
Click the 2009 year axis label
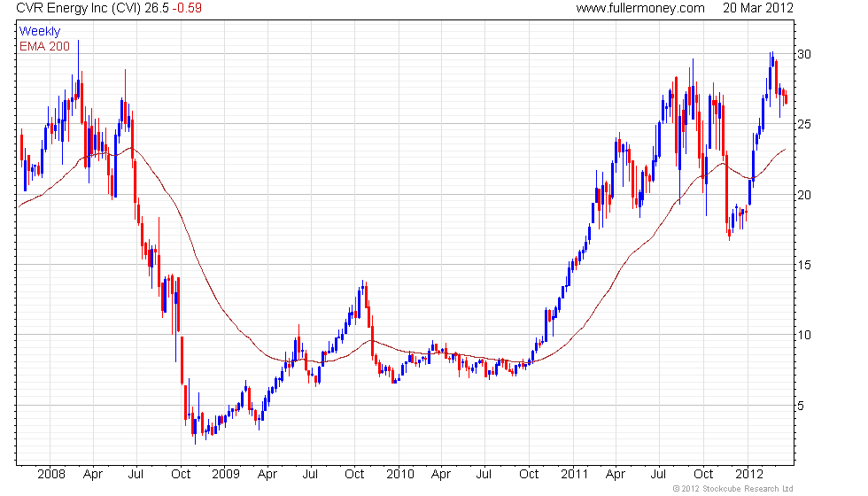click(226, 474)
